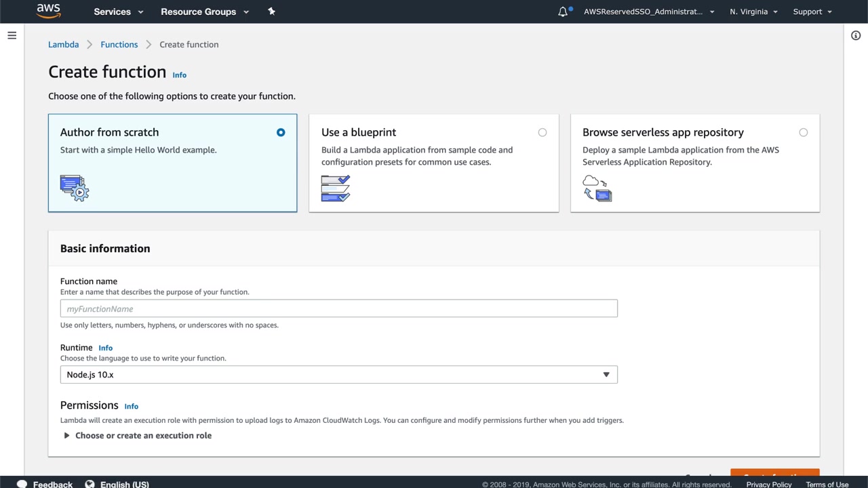868x488 pixels.
Task: Go to Functions breadcrumb link
Action: point(119,45)
